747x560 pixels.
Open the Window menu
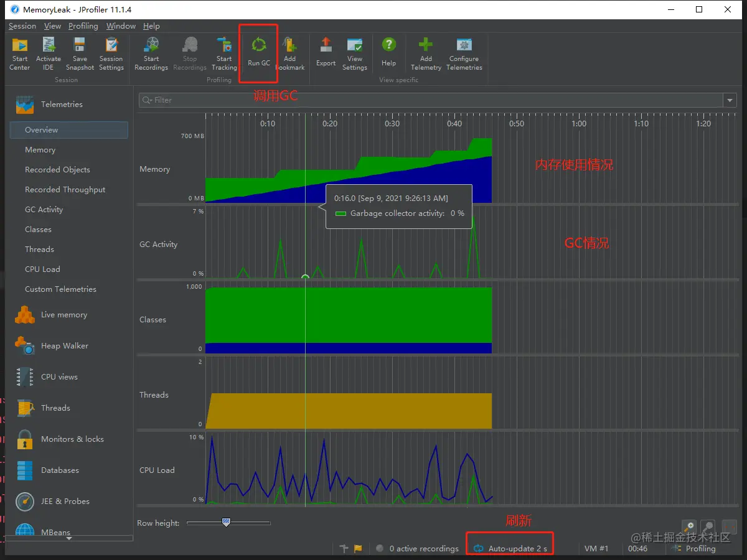point(121,26)
